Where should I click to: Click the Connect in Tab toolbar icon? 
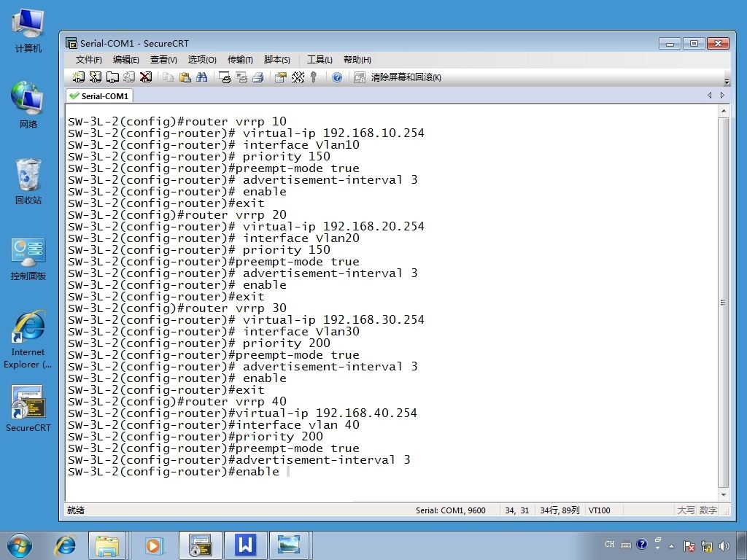(112, 77)
